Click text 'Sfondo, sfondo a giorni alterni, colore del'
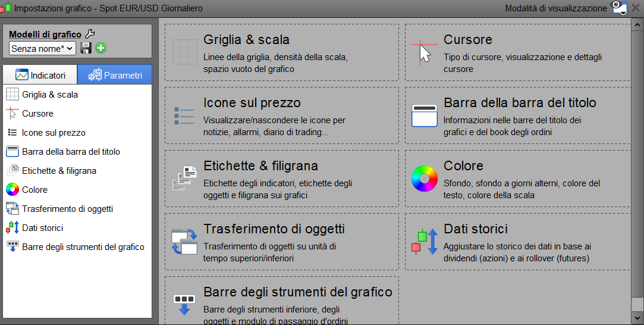The width and height of the screenshot is (644, 325). 522,183
